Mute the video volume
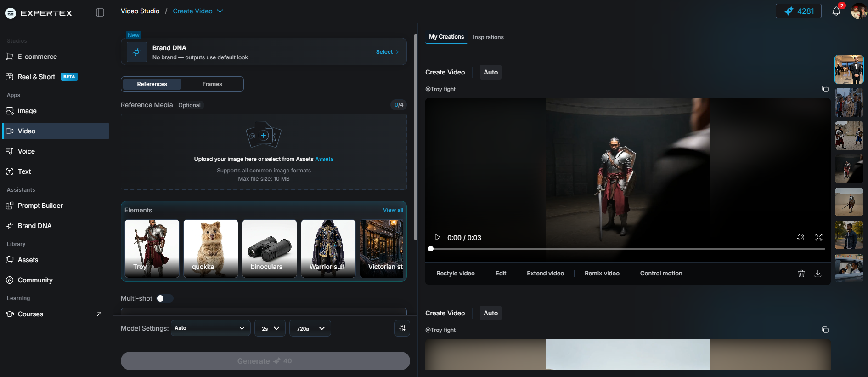The height and width of the screenshot is (377, 868). tap(800, 237)
